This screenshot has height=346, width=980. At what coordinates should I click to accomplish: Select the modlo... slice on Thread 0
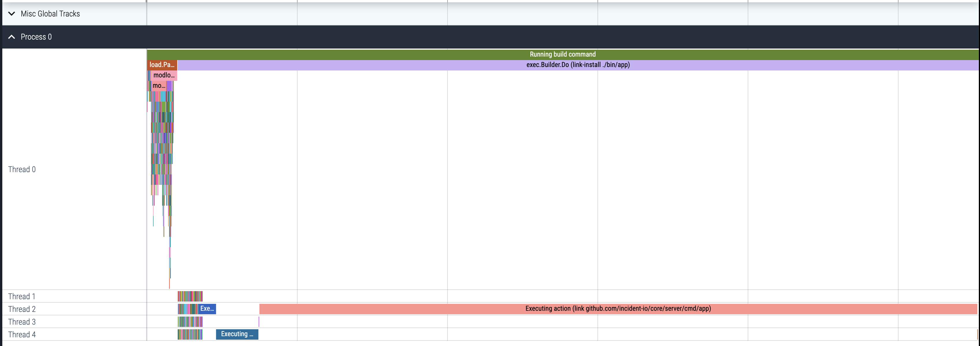point(164,75)
